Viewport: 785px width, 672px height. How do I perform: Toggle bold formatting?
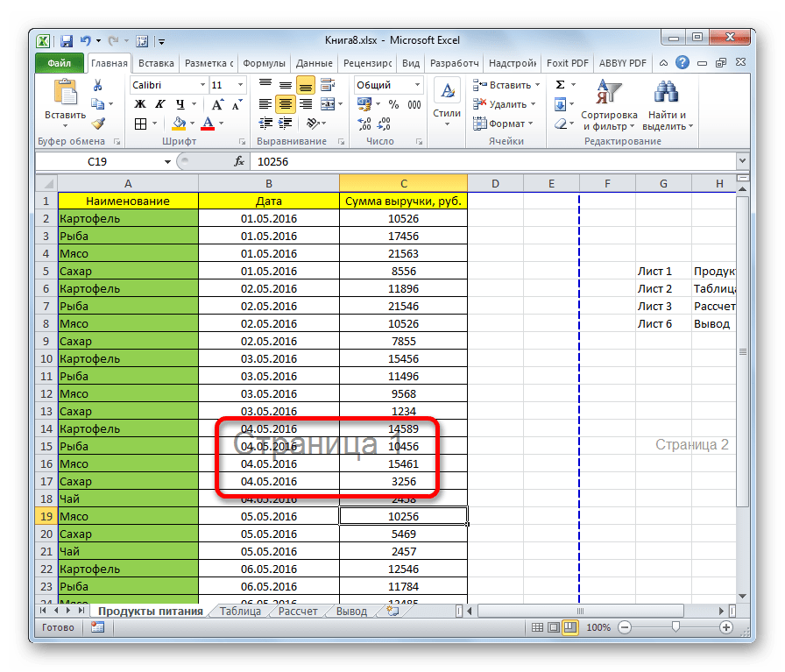pyautogui.click(x=139, y=104)
